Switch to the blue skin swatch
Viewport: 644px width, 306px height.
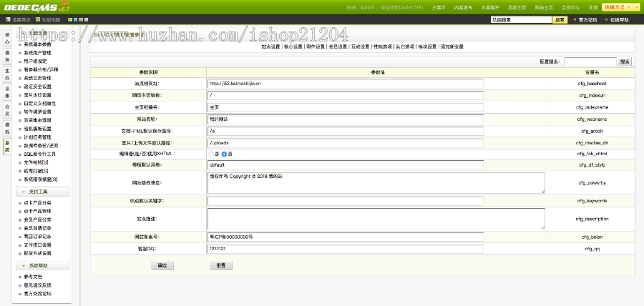(x=76, y=19)
